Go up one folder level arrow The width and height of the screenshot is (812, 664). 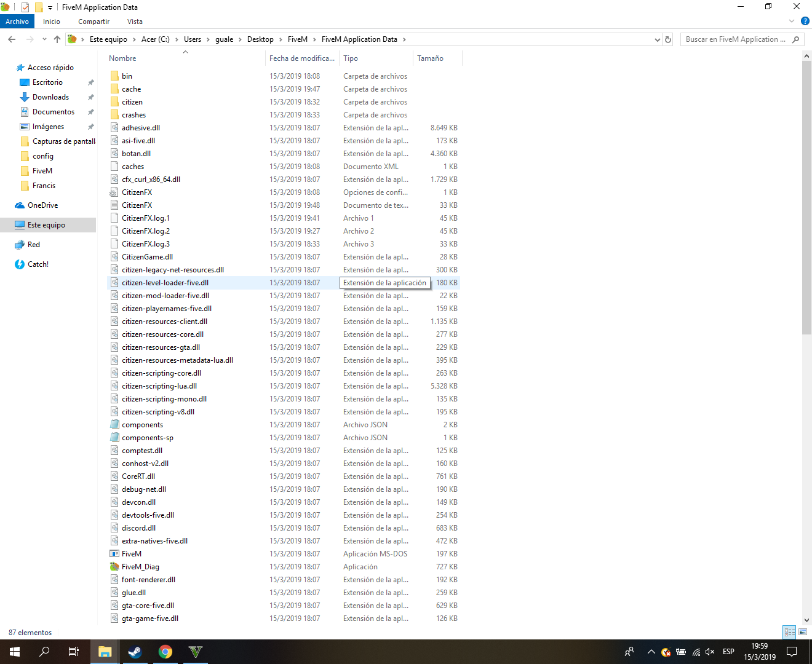pos(57,39)
